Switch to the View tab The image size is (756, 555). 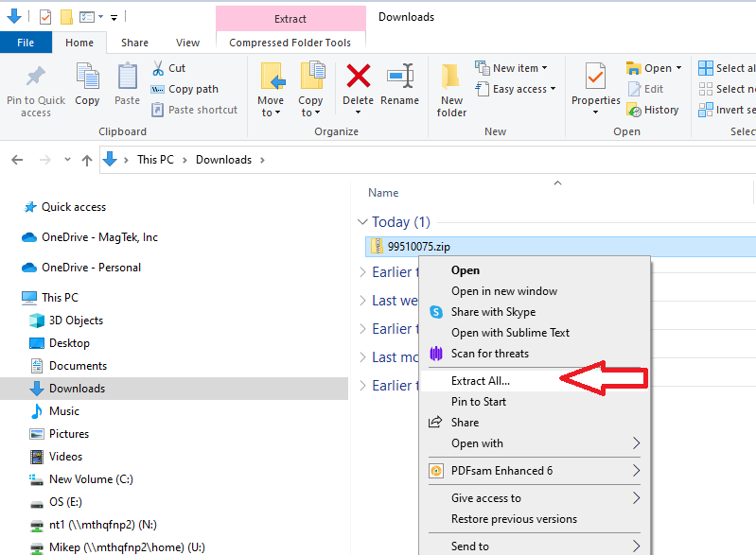pos(187,43)
